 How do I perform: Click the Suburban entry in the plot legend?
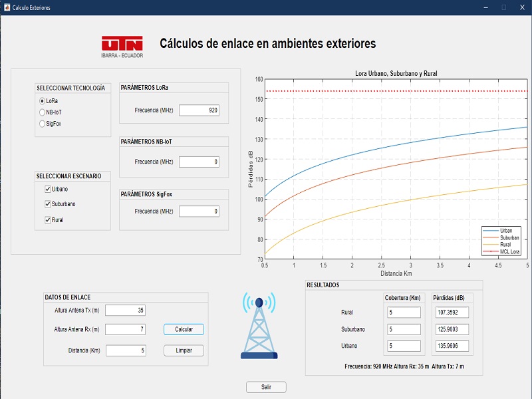pos(501,238)
